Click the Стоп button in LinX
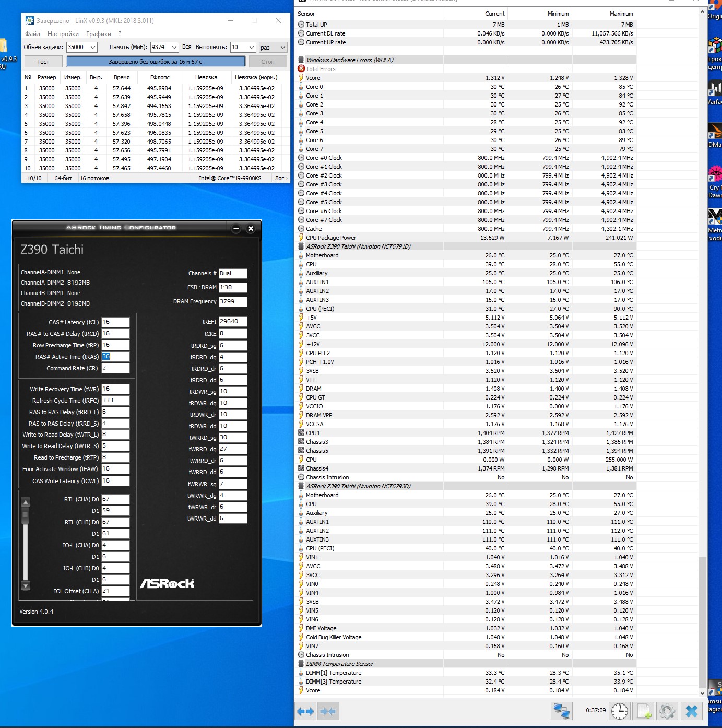 pyautogui.click(x=268, y=62)
